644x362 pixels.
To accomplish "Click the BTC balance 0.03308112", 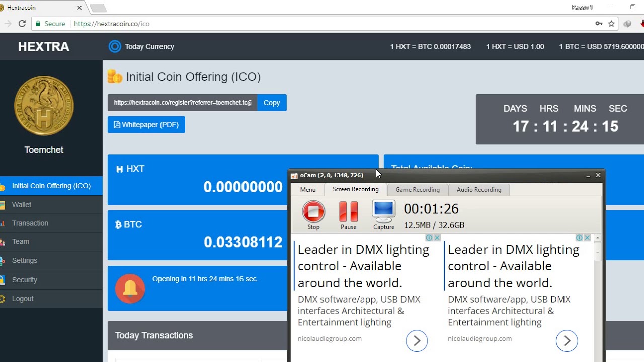I will pos(243,242).
